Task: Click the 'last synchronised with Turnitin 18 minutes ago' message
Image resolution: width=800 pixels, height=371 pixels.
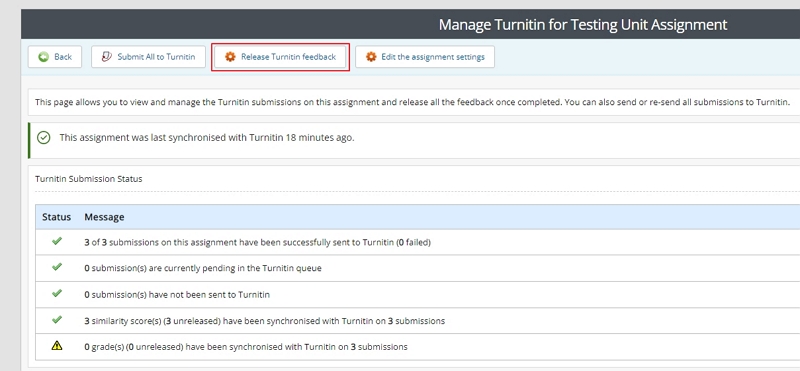Action: [207, 138]
